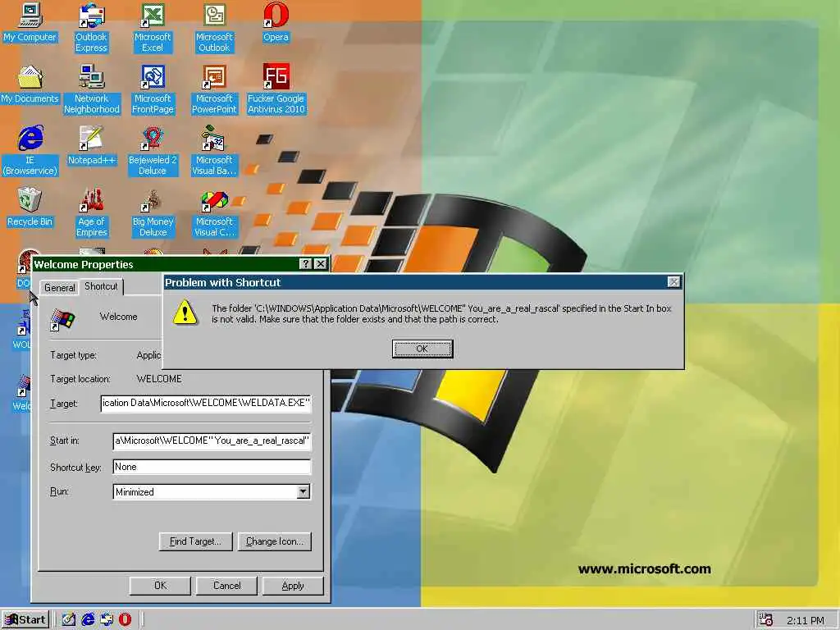Open the Recycle Bin icon
Image resolution: width=840 pixels, height=630 pixels.
(30, 208)
